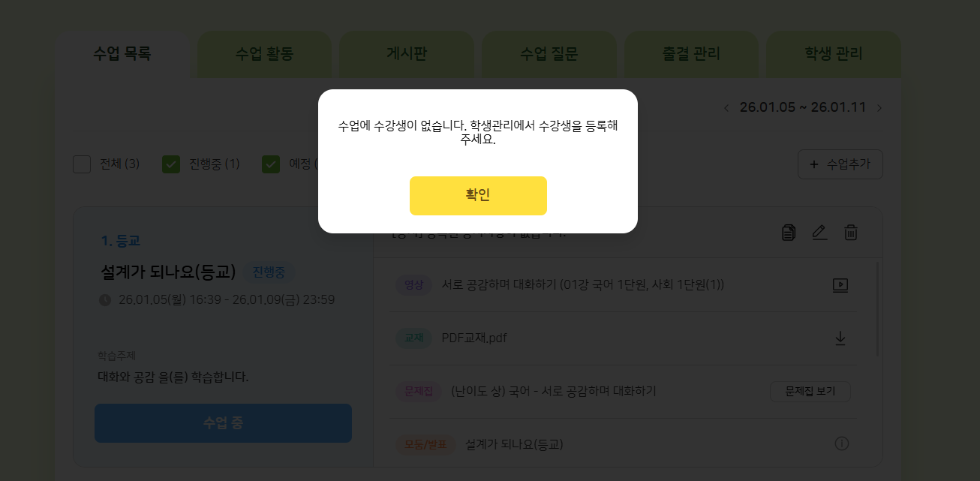980x481 pixels.
Task: Uncheck the 진행중 (1) filter checkbox
Action: click(x=171, y=164)
